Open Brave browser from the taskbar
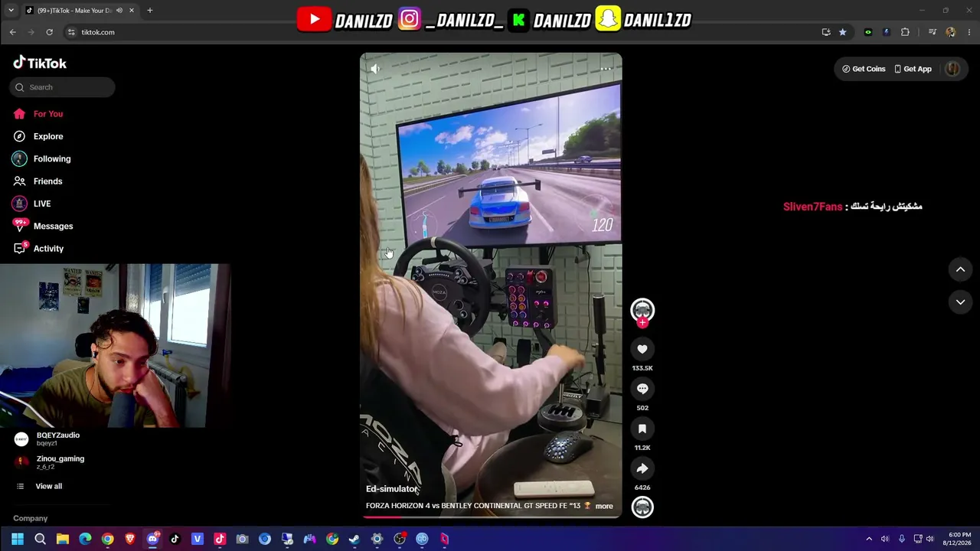Image resolution: width=980 pixels, height=551 pixels. (x=130, y=539)
